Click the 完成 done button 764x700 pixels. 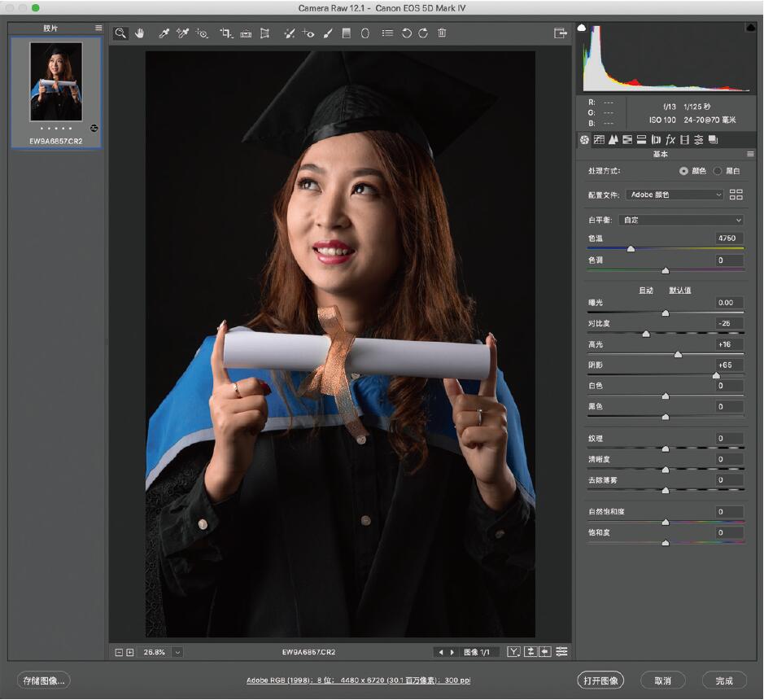[x=724, y=680]
